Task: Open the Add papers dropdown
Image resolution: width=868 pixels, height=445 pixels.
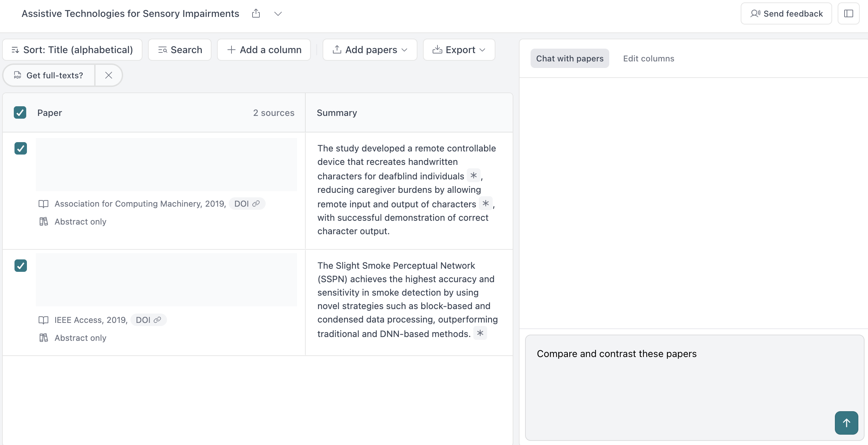Action: (x=370, y=50)
